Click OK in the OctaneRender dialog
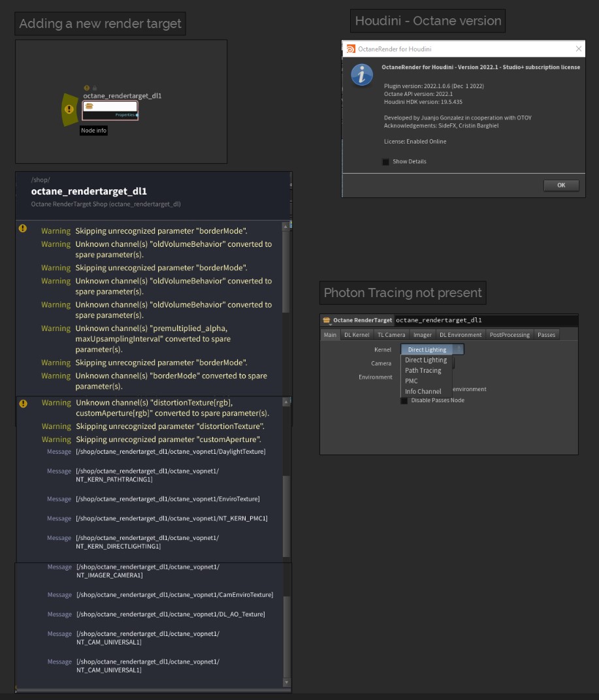 pyautogui.click(x=561, y=185)
